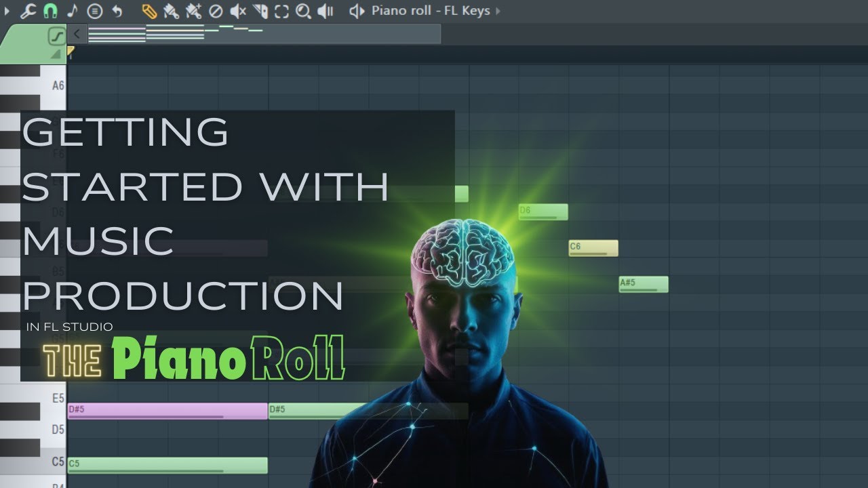868x488 pixels.
Task: Select the Slice tool
Action: 260,11
